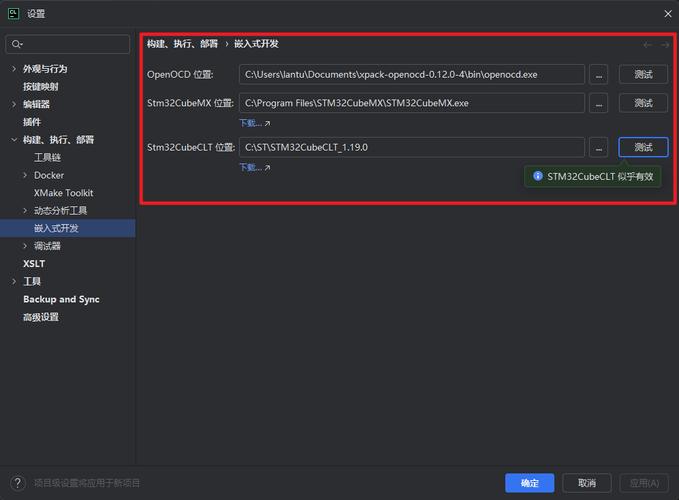Click the OpenOCD 位置 path field
Screen dimensions: 679x500
412,74
